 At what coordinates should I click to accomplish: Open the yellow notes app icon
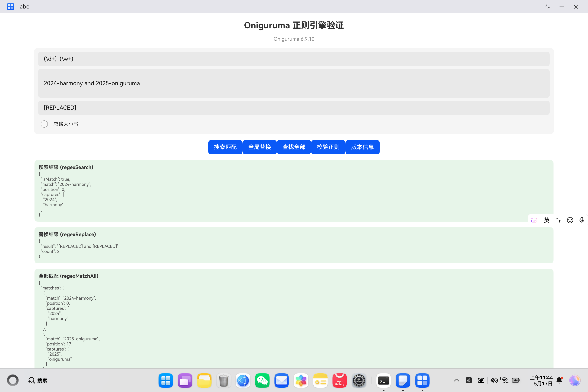pyautogui.click(x=320, y=381)
